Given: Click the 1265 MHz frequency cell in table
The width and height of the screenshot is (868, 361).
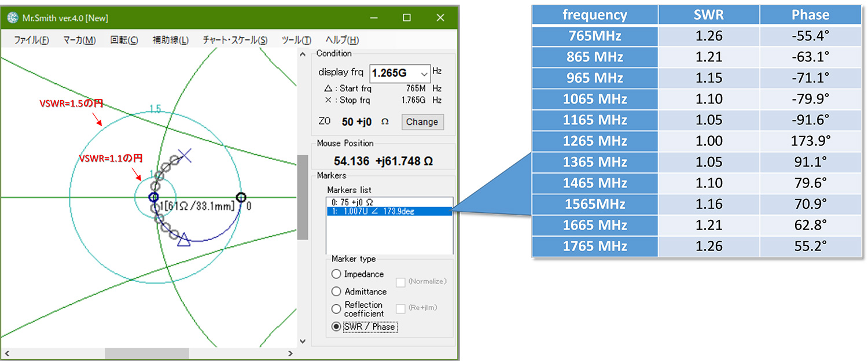Looking at the screenshot, I should coord(595,141).
